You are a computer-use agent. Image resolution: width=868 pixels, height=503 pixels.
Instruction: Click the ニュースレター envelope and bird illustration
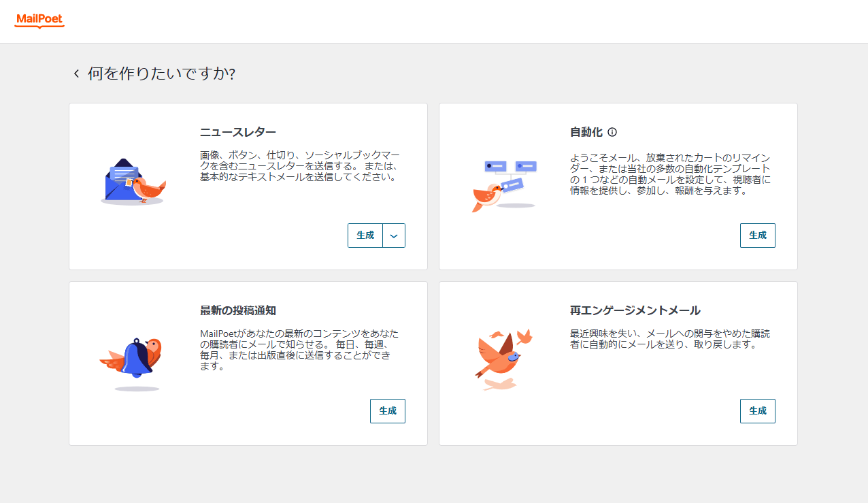click(x=133, y=182)
